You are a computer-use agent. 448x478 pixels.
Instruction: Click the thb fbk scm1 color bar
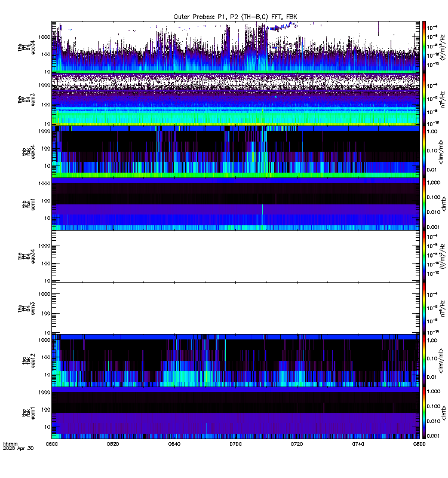tap(424, 204)
